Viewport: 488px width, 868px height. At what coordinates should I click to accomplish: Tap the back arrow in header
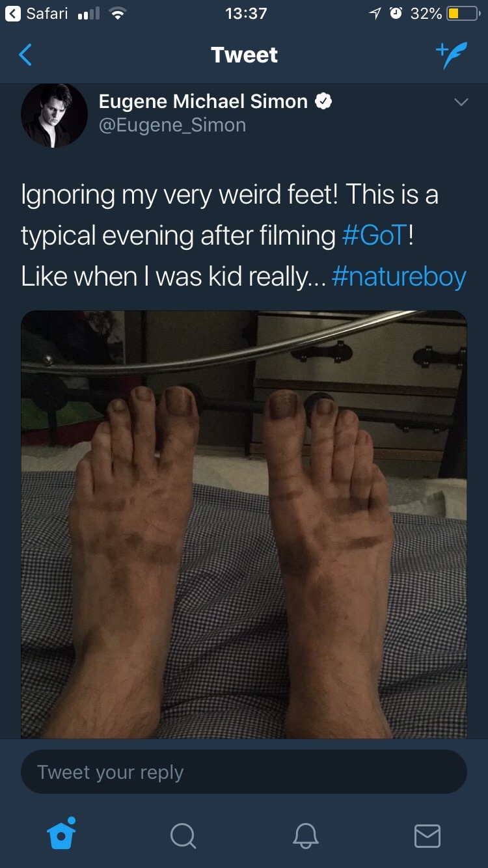(x=25, y=55)
